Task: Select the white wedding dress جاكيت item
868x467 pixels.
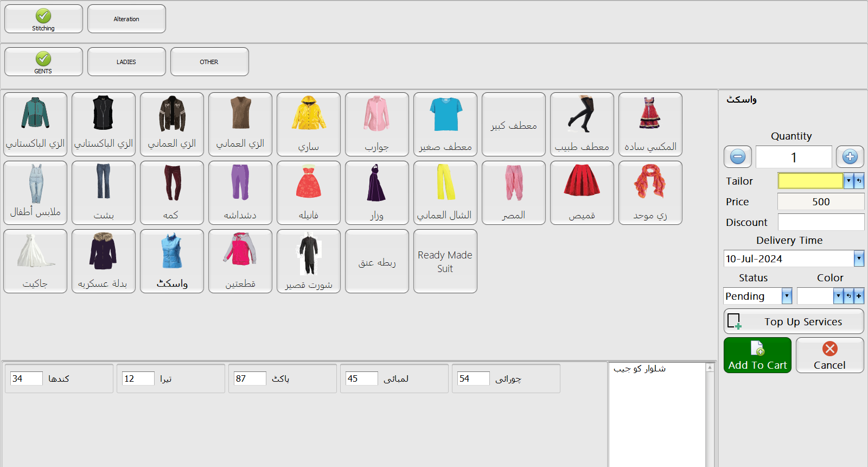Action: [x=35, y=261]
